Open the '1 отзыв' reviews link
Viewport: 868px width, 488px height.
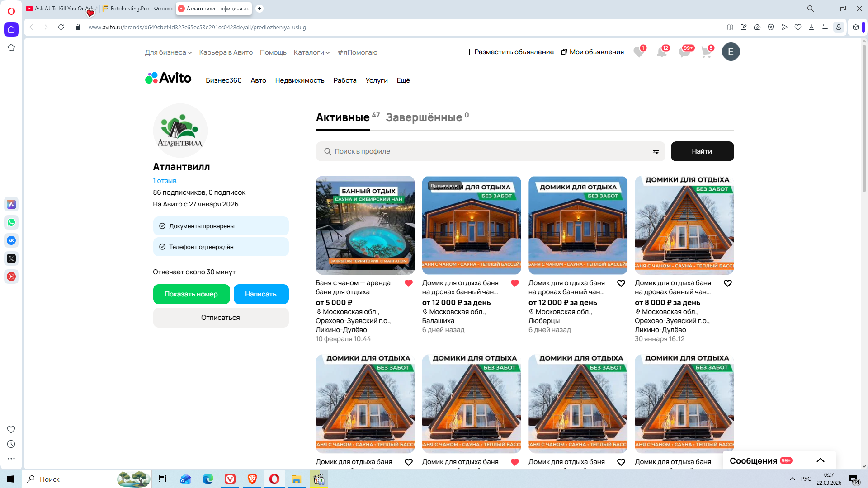(x=165, y=181)
